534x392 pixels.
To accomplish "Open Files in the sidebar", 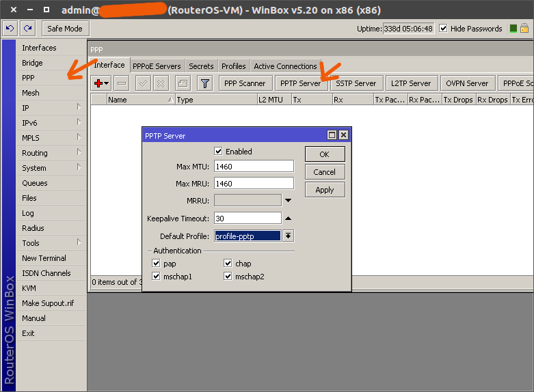I will click(x=51, y=198).
